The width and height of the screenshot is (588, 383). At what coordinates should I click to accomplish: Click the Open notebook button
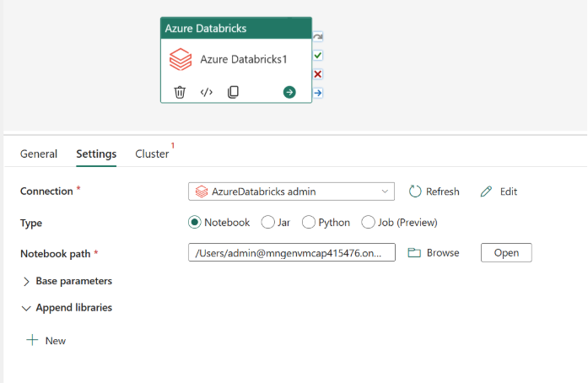point(506,253)
